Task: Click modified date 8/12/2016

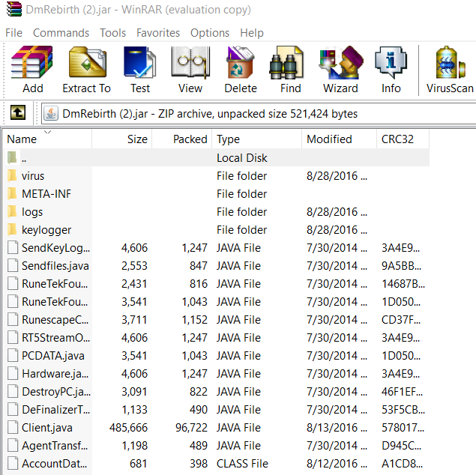Action: click(x=337, y=463)
